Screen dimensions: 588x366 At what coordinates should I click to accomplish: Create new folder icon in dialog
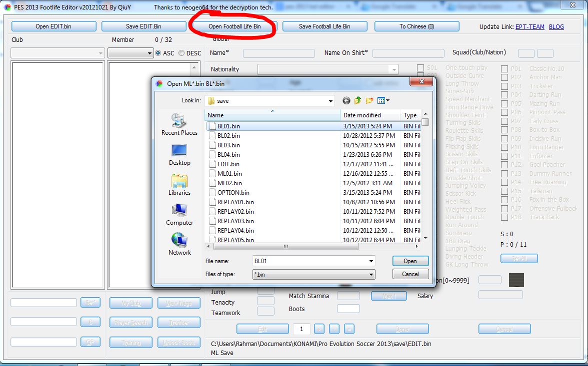369,100
